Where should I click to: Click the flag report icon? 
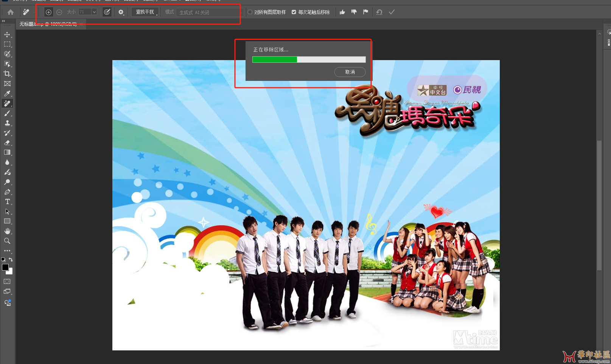pos(365,12)
